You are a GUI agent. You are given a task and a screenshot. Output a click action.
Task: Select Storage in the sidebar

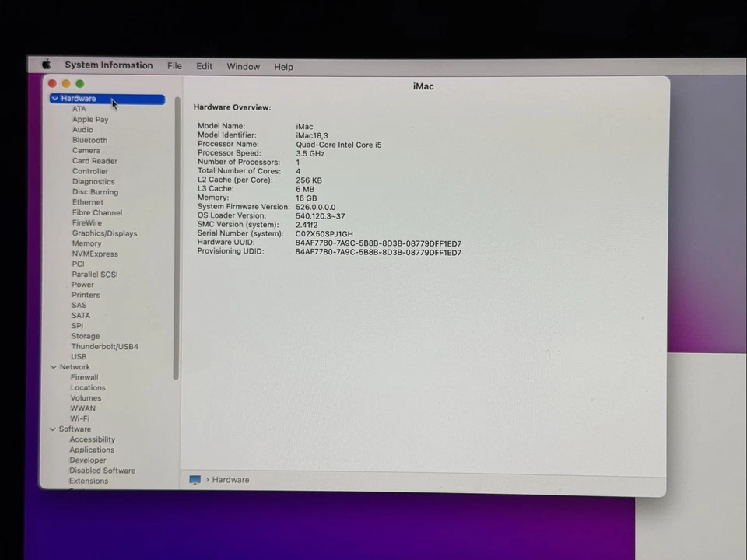85,335
